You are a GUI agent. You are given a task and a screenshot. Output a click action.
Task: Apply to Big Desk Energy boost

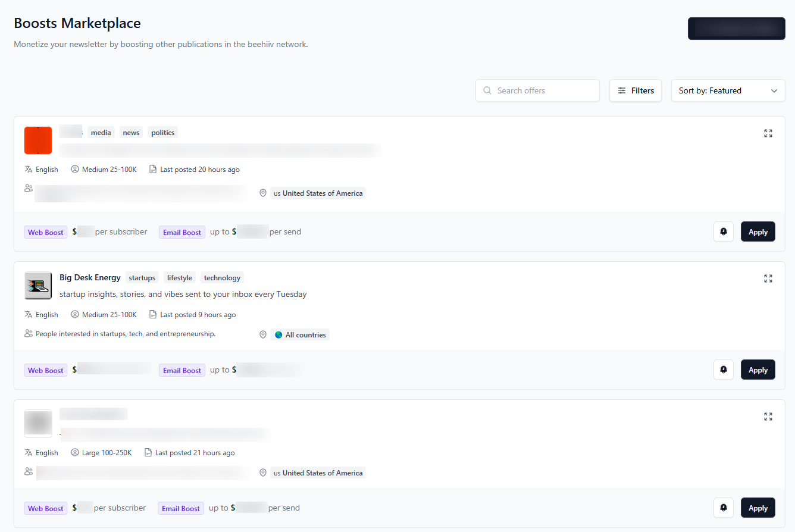coord(758,370)
